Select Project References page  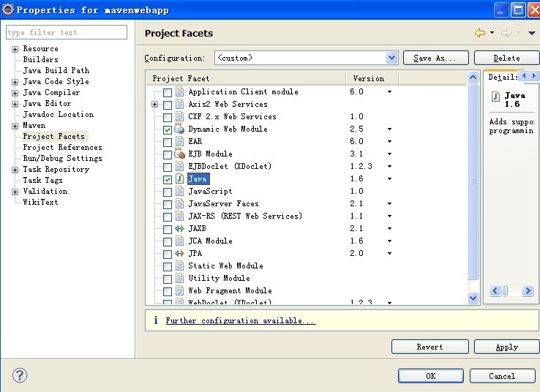click(63, 147)
